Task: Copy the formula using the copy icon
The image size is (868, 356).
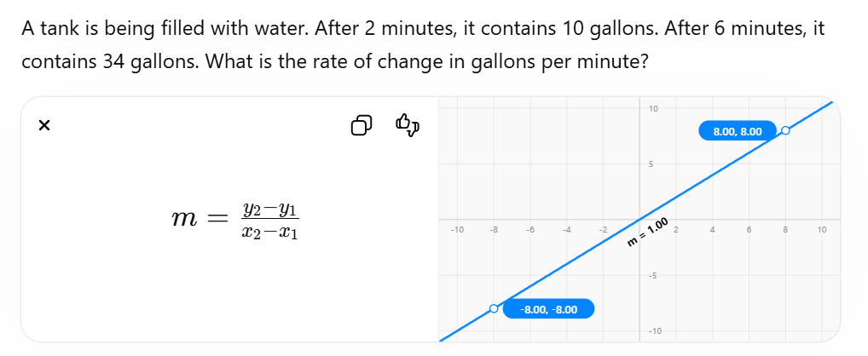Action: tap(361, 125)
